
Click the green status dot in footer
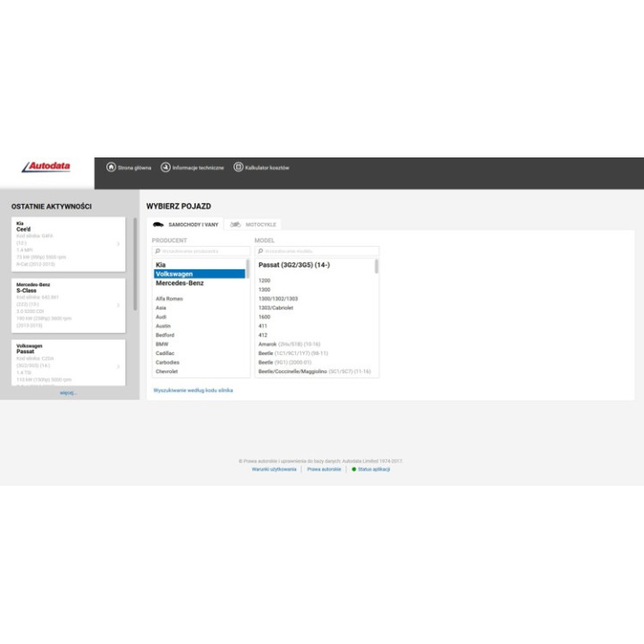click(353, 469)
